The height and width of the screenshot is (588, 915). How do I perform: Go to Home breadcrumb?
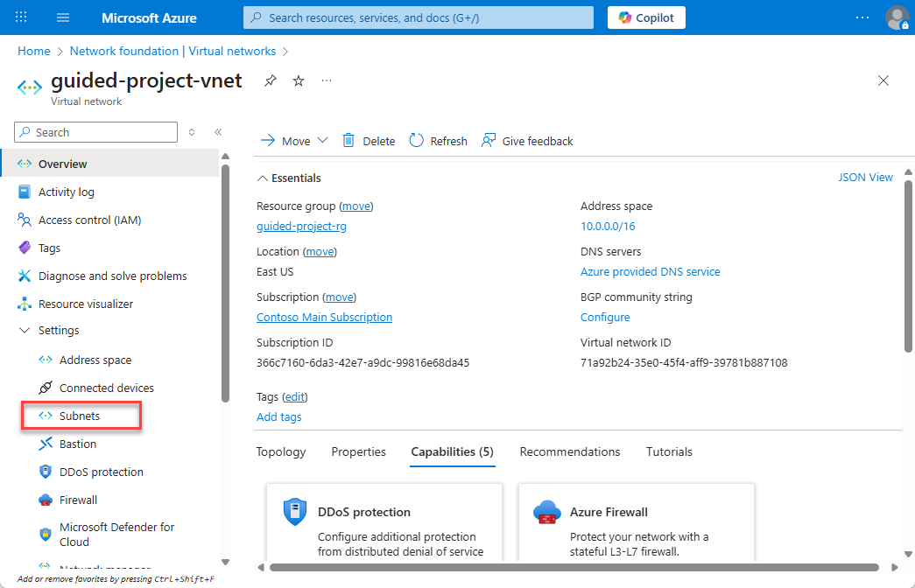pyautogui.click(x=34, y=51)
